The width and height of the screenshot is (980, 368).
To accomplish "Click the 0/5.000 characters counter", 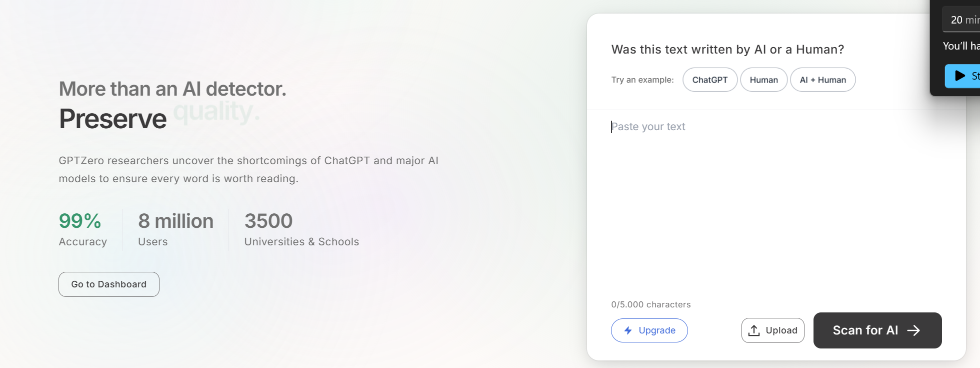I will (650, 304).
